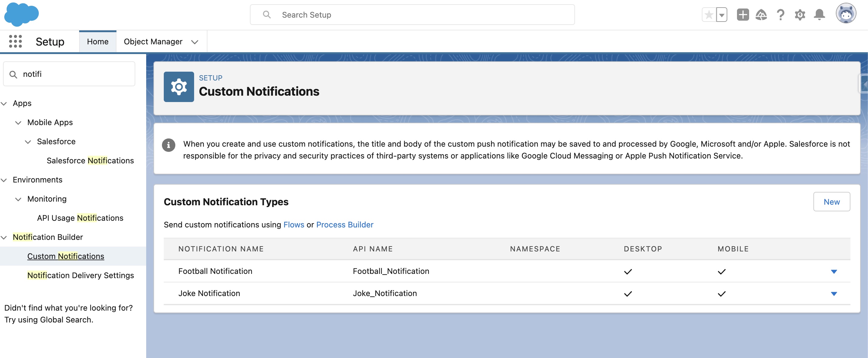
Task: Click the Mobile checkmark for Joke Notification
Action: tap(722, 294)
